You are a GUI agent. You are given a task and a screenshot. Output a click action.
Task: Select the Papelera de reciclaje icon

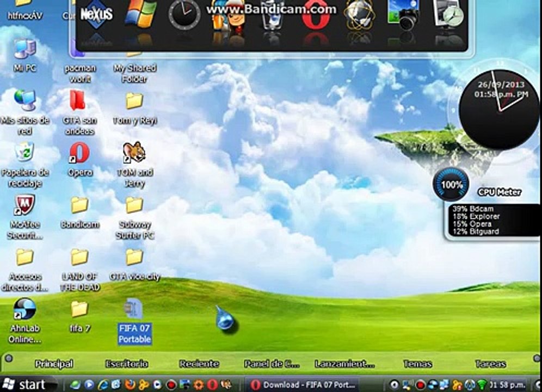click(24, 165)
